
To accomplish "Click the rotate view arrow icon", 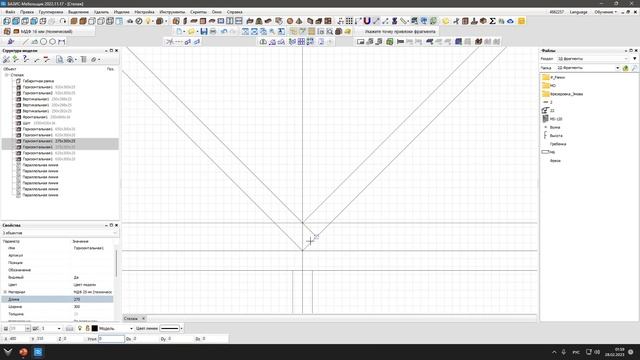I will click(x=62, y=21).
